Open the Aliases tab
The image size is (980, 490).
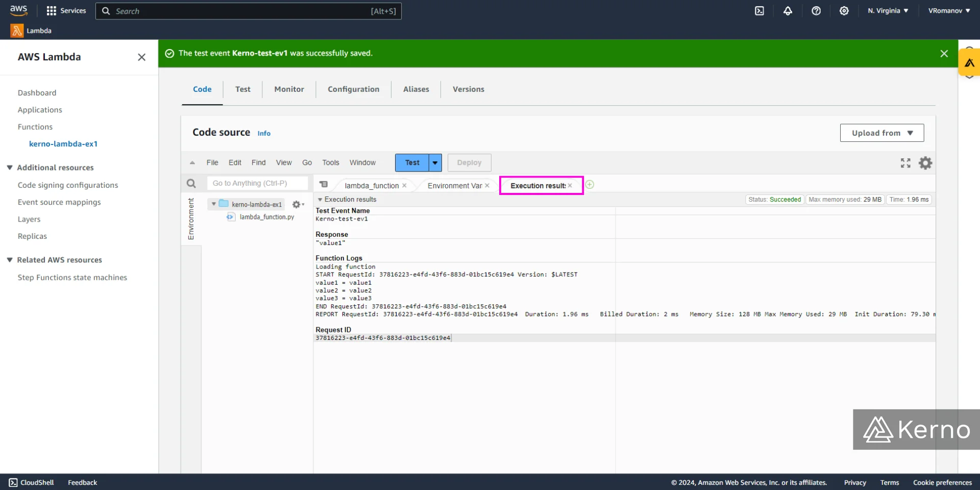point(416,89)
